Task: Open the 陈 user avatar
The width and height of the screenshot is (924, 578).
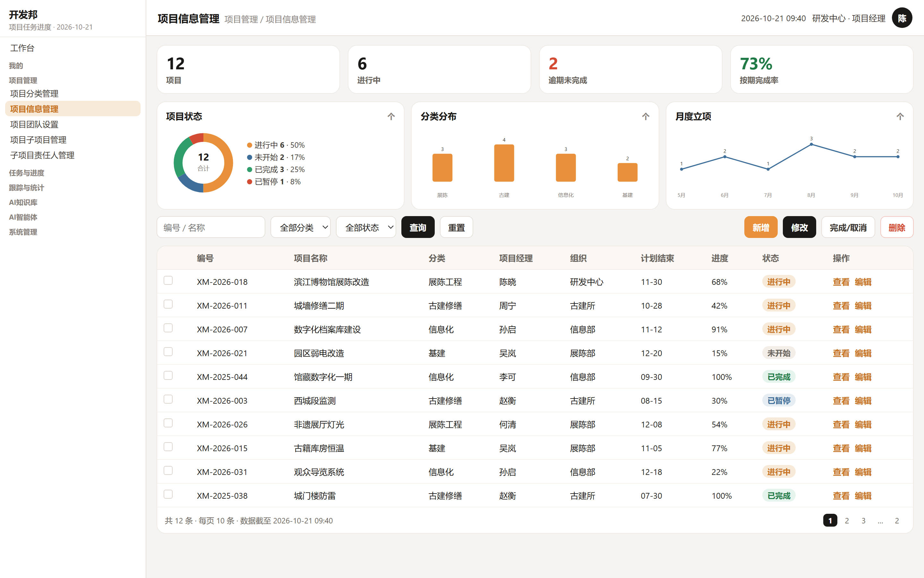Action: click(902, 18)
